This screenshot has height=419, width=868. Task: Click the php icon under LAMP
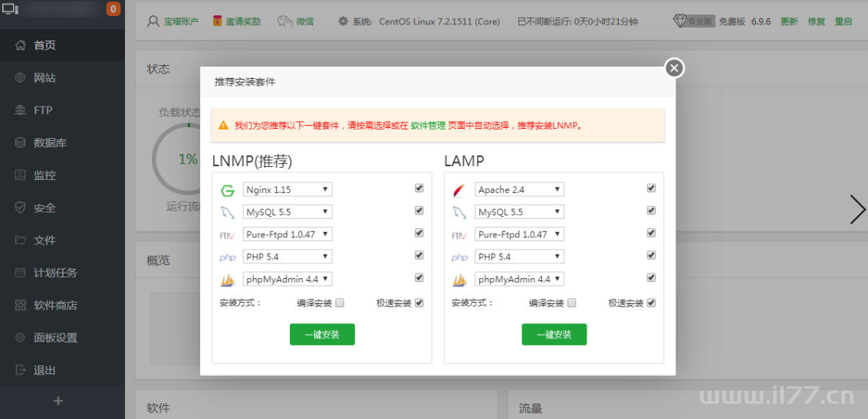(459, 257)
